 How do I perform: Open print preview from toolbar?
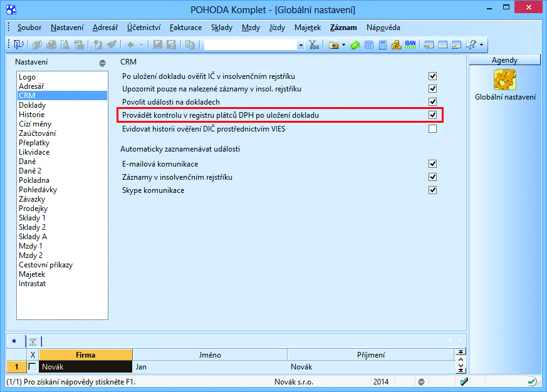pos(65,44)
